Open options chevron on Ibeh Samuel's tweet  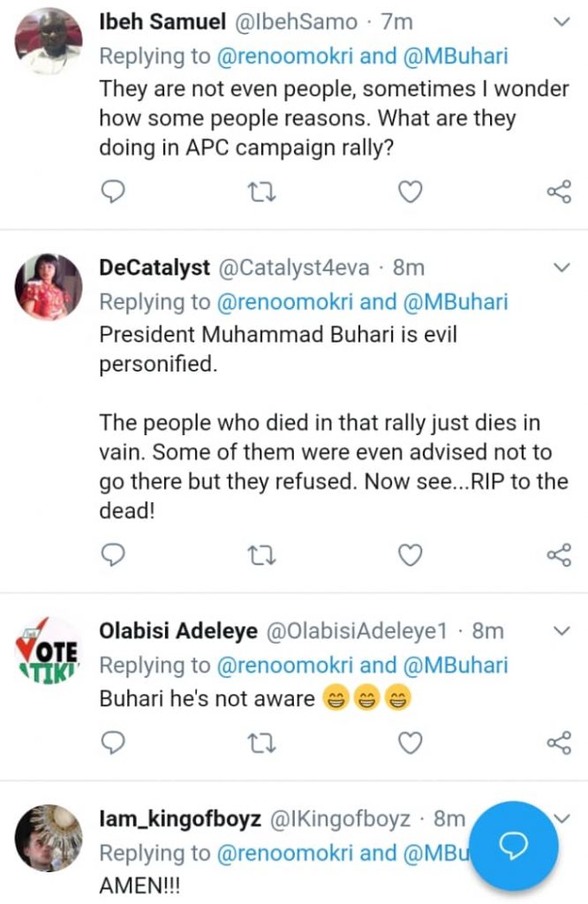[562, 21]
